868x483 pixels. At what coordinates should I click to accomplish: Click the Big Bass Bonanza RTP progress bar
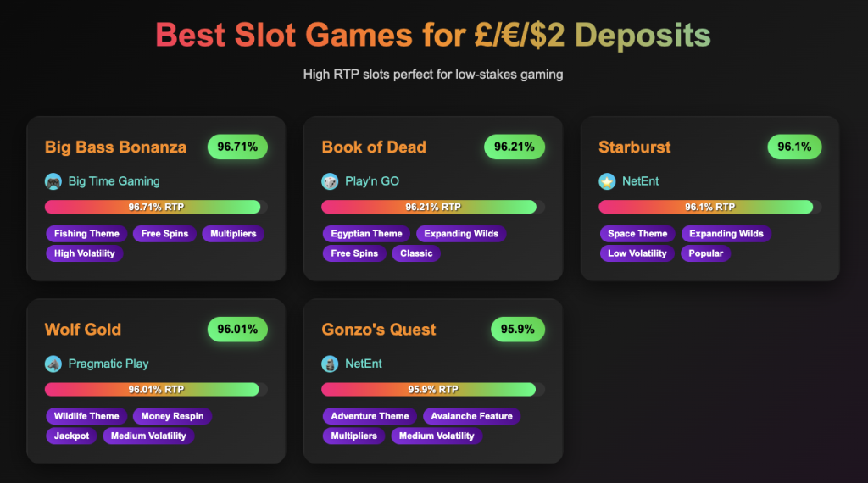tap(153, 207)
